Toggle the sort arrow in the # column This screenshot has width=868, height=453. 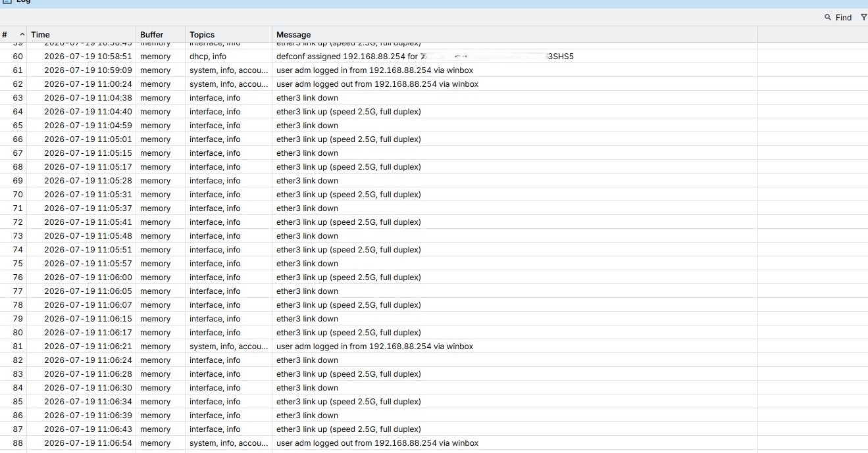pyautogui.click(x=22, y=34)
